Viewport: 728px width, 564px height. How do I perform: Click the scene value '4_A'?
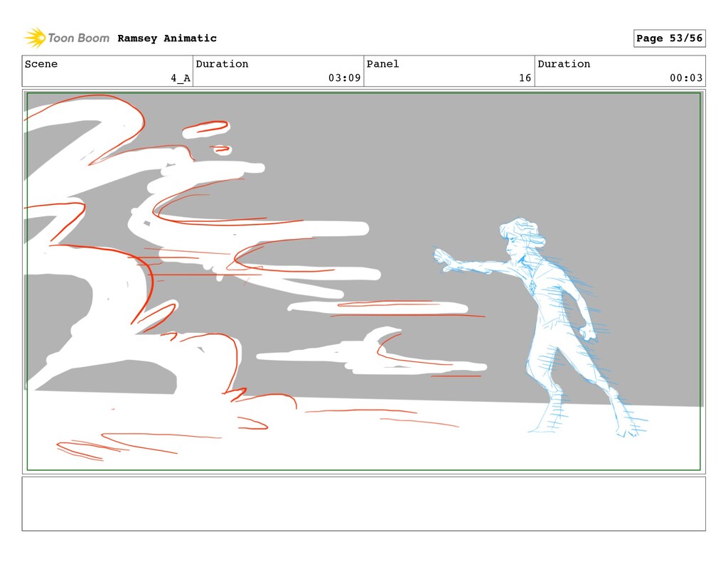pyautogui.click(x=181, y=78)
